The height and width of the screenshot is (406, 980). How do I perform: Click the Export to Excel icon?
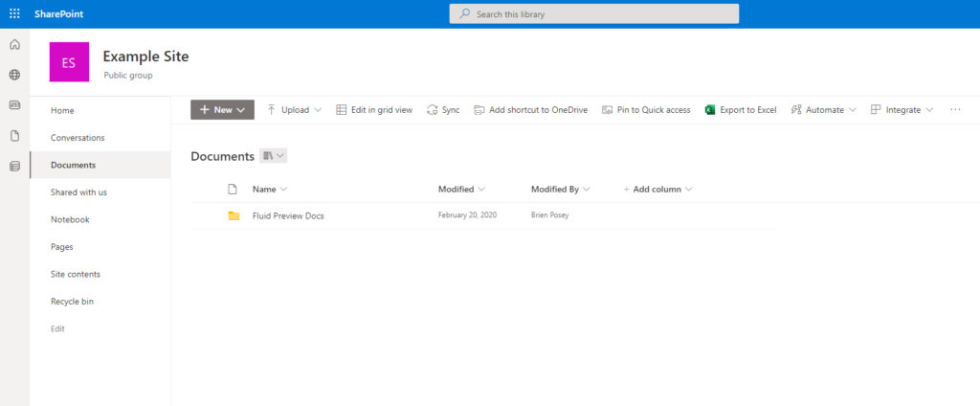[709, 110]
